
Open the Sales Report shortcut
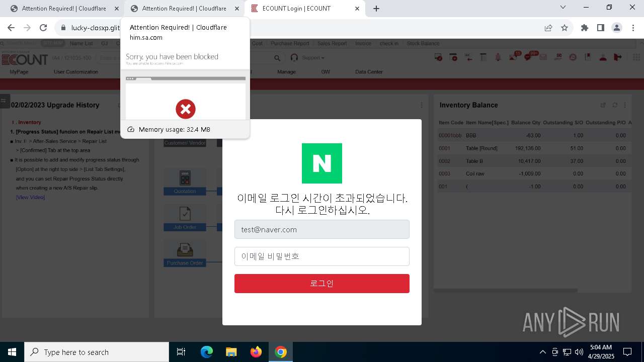332,43
